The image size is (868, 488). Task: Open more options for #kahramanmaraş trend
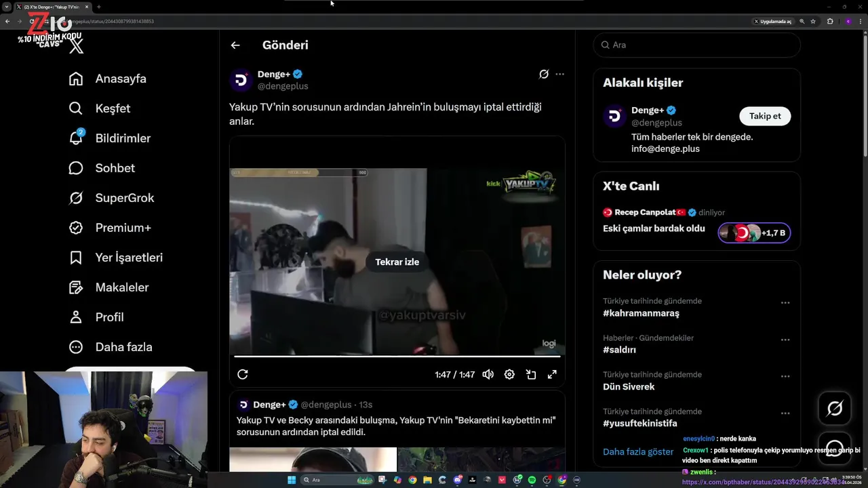click(785, 303)
